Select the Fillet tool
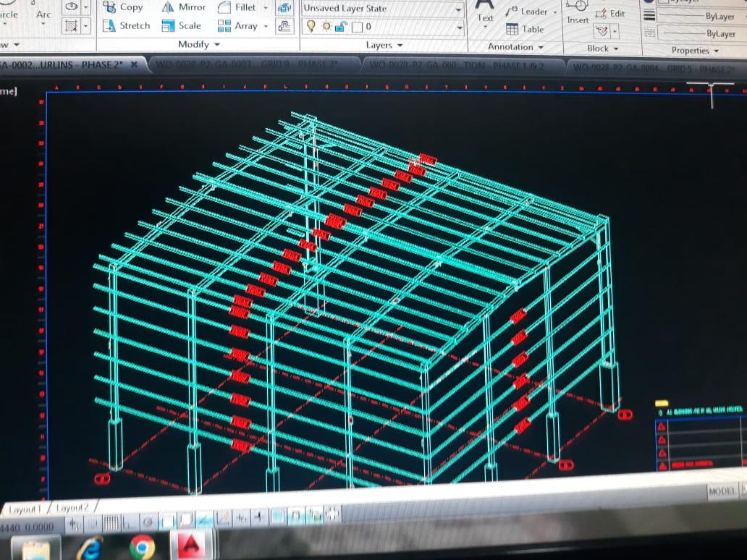This screenshot has height=560, width=747. (x=237, y=7)
